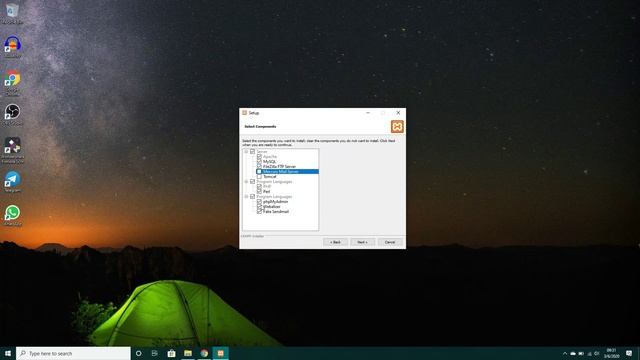Open the Audacity desktop shortcut

[x=12, y=46]
